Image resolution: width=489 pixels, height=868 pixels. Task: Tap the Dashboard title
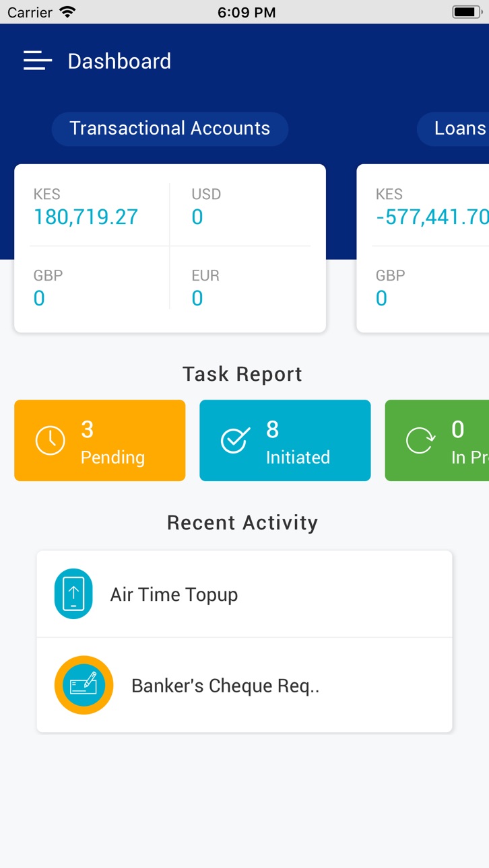pyautogui.click(x=119, y=61)
